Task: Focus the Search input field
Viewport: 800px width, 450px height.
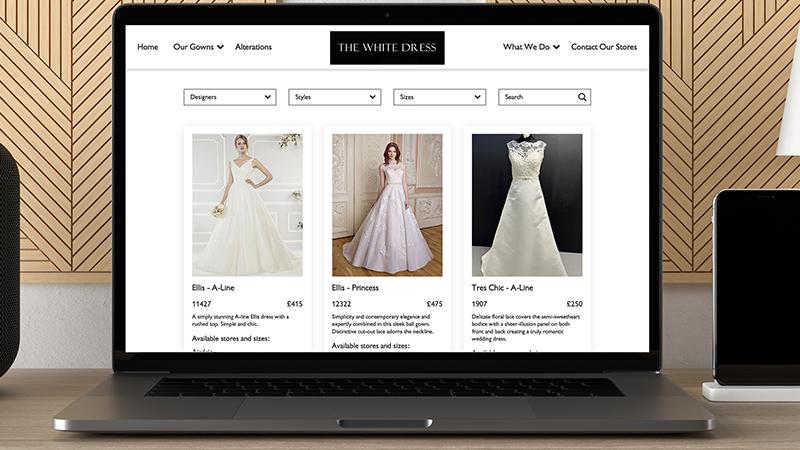Action: 544,97
